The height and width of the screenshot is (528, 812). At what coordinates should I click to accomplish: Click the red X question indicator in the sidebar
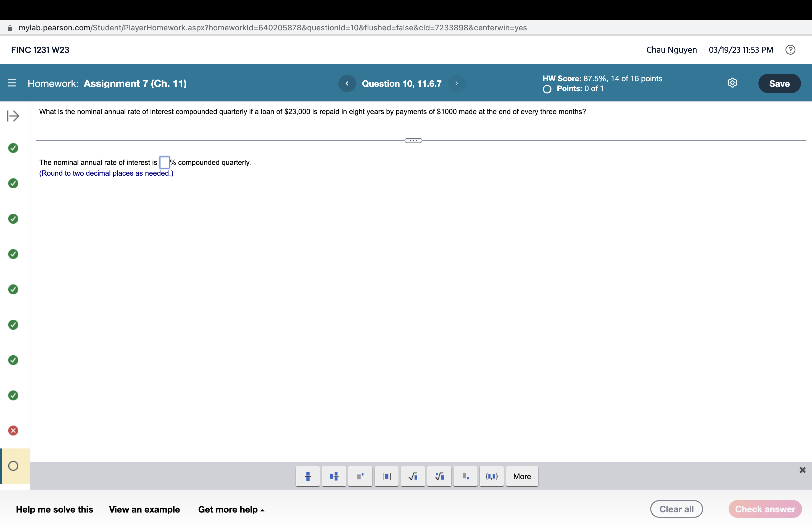click(13, 431)
